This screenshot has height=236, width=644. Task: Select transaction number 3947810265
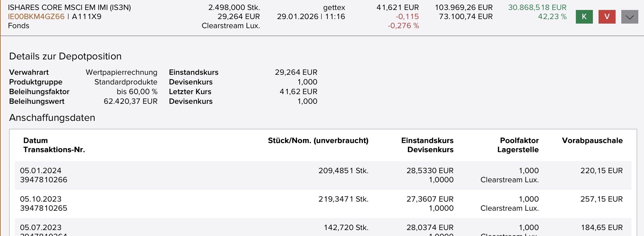[44, 208]
